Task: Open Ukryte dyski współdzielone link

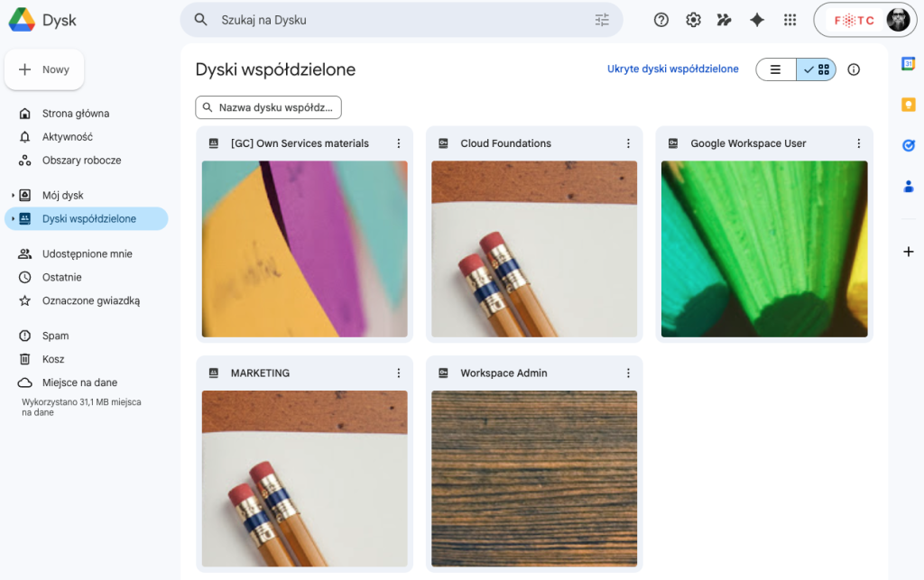Action: 672,69
